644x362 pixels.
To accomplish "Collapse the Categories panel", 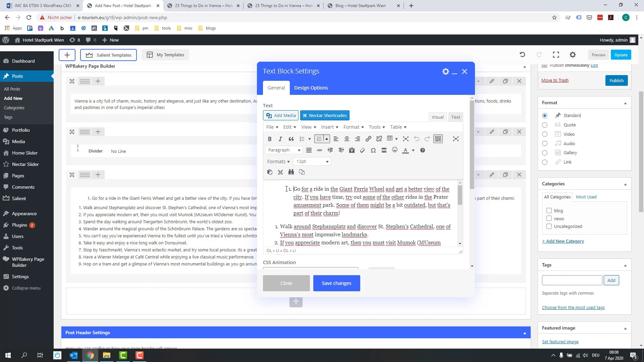I will coord(625,184).
